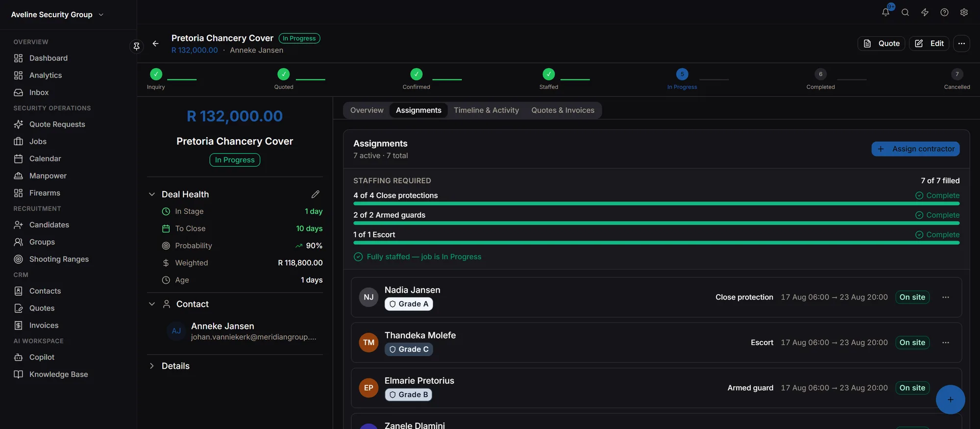This screenshot has width=980, height=429.
Task: Collapse the Contact section
Action: point(152,304)
